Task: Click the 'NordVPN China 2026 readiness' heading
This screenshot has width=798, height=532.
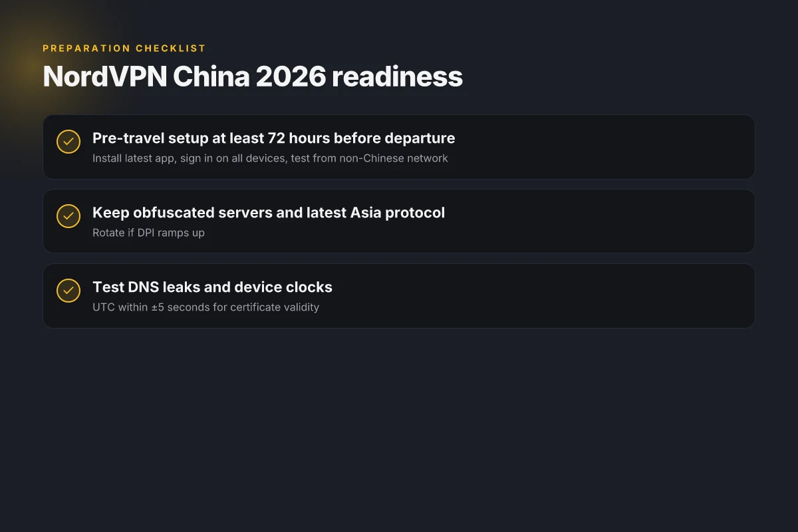Action: pyautogui.click(x=253, y=76)
